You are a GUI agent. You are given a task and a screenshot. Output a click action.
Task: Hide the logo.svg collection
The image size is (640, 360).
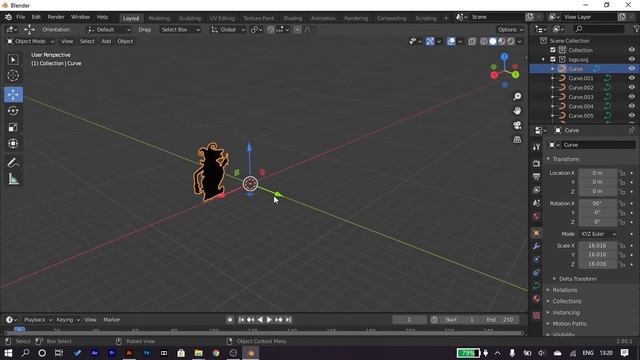(631, 60)
